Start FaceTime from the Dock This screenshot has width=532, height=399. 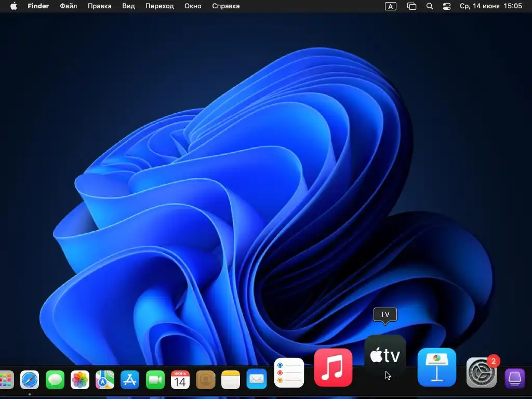tap(155, 379)
